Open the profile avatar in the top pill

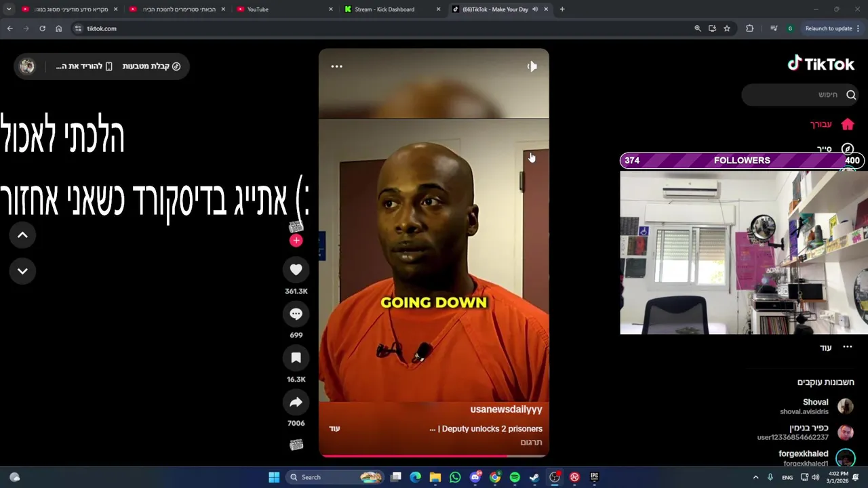point(27,66)
